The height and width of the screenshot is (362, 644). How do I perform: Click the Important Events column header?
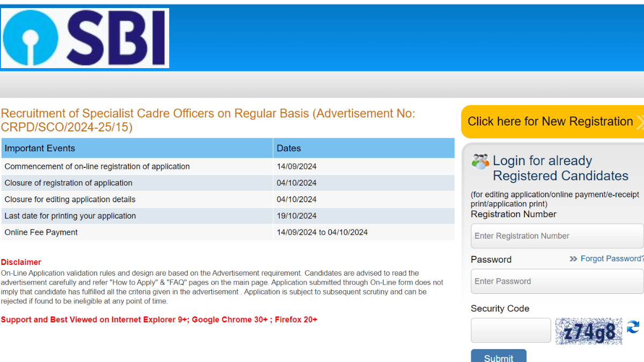137,148
